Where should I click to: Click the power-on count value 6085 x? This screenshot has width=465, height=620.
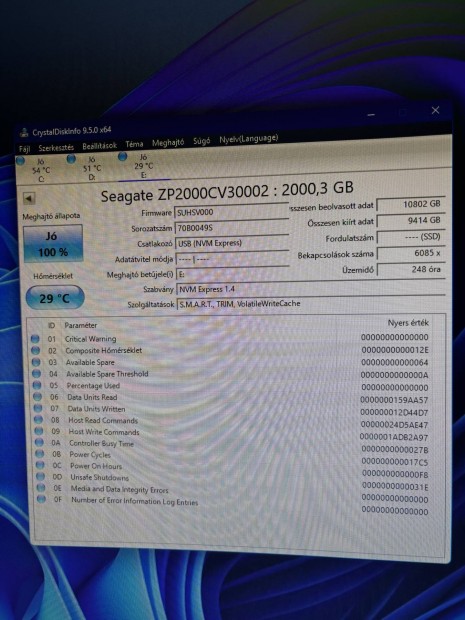pyautogui.click(x=411, y=253)
